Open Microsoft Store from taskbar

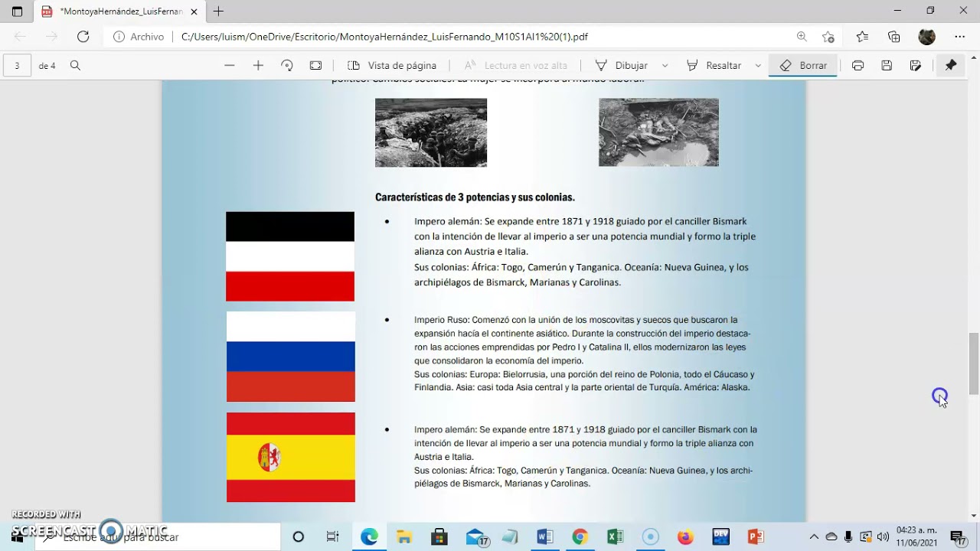click(x=439, y=537)
